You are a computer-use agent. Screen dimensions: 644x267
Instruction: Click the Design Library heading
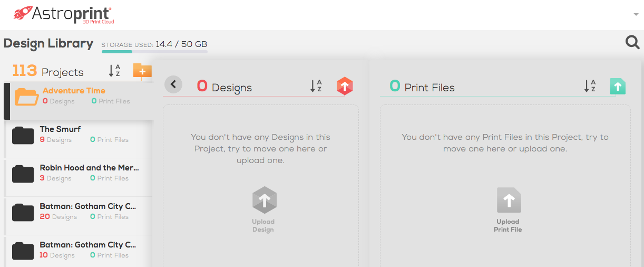tap(48, 43)
